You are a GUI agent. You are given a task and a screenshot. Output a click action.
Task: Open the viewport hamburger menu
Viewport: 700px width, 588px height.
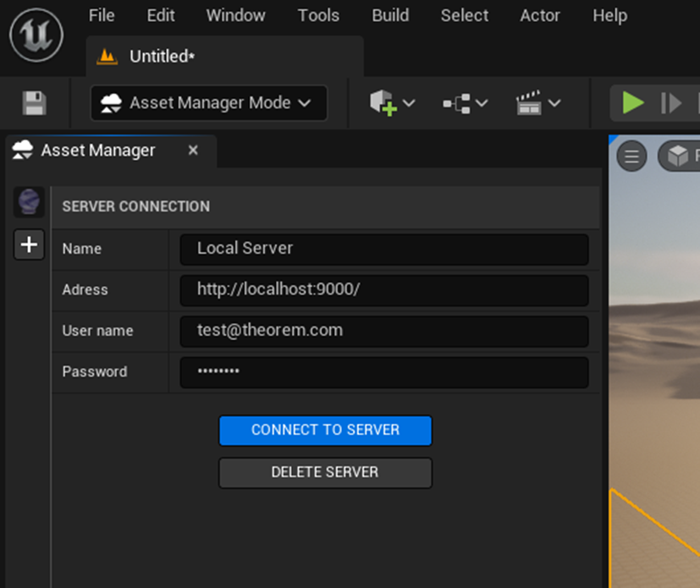click(x=631, y=156)
